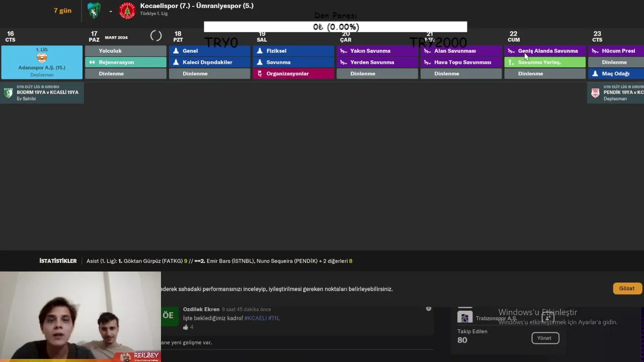Select the Yerden Savunma session
The image size is (644, 362).
point(377,62)
